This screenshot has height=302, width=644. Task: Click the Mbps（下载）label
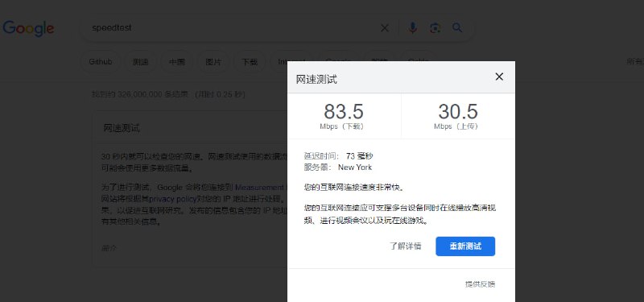[341, 126]
